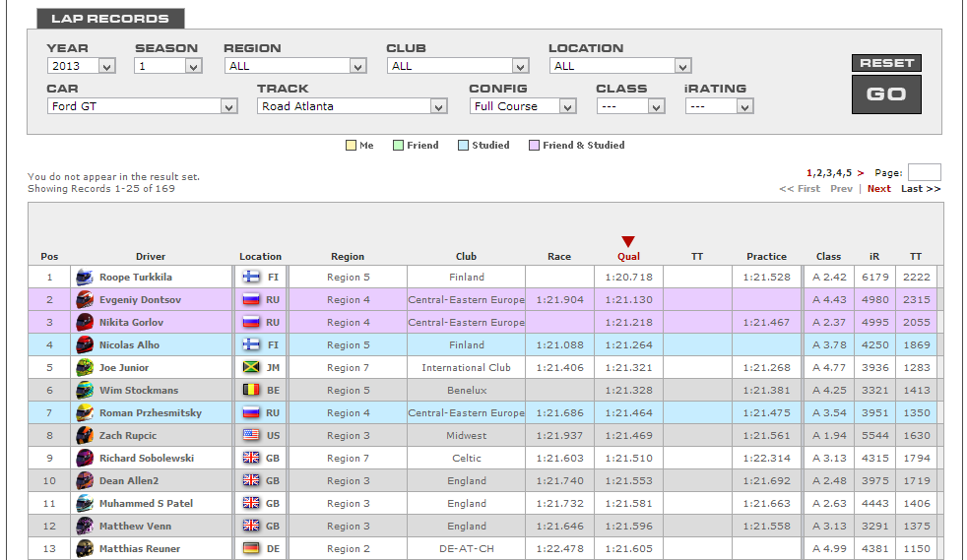Expand the Config dropdown showing Full Course

pyautogui.click(x=522, y=106)
